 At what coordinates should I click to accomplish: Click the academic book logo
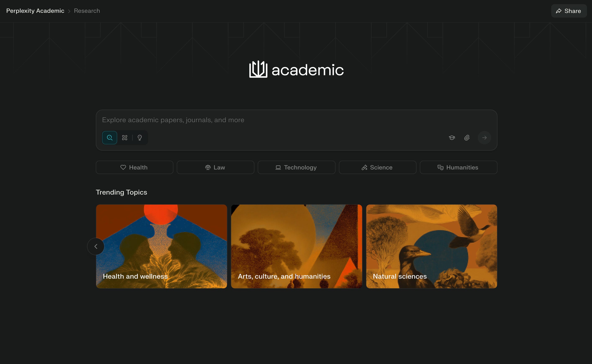click(258, 69)
